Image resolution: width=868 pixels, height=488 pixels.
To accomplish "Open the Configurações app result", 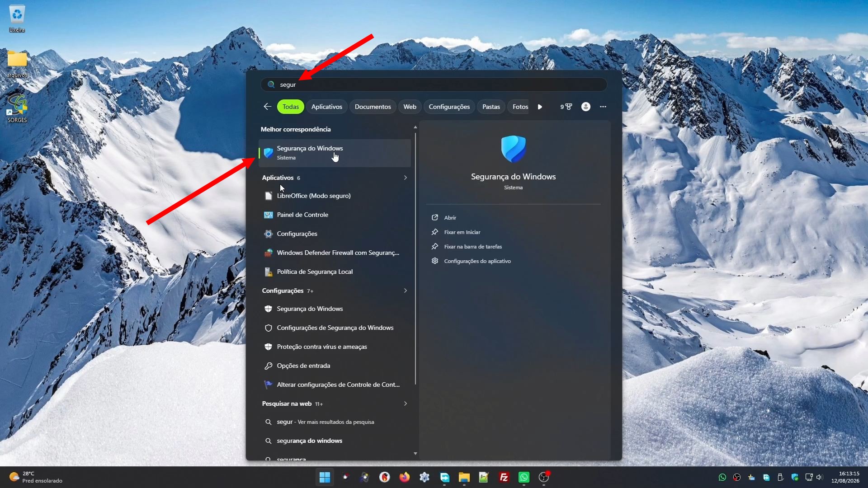I will click(335, 234).
